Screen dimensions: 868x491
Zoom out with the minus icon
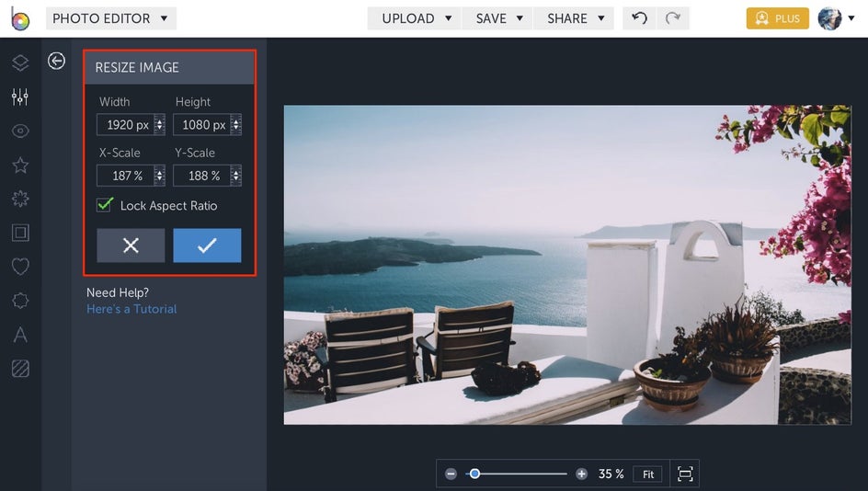[x=451, y=474]
